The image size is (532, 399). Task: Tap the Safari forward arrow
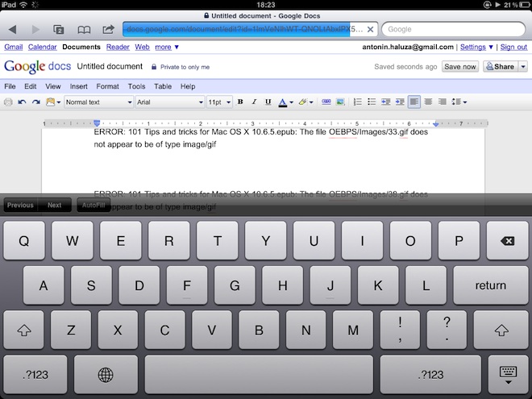click(35, 30)
